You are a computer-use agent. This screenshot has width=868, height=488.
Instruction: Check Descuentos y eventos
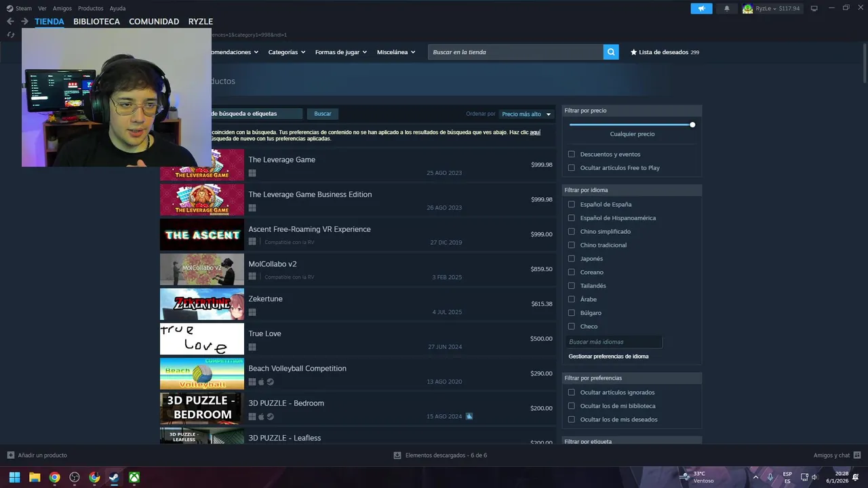pos(572,154)
